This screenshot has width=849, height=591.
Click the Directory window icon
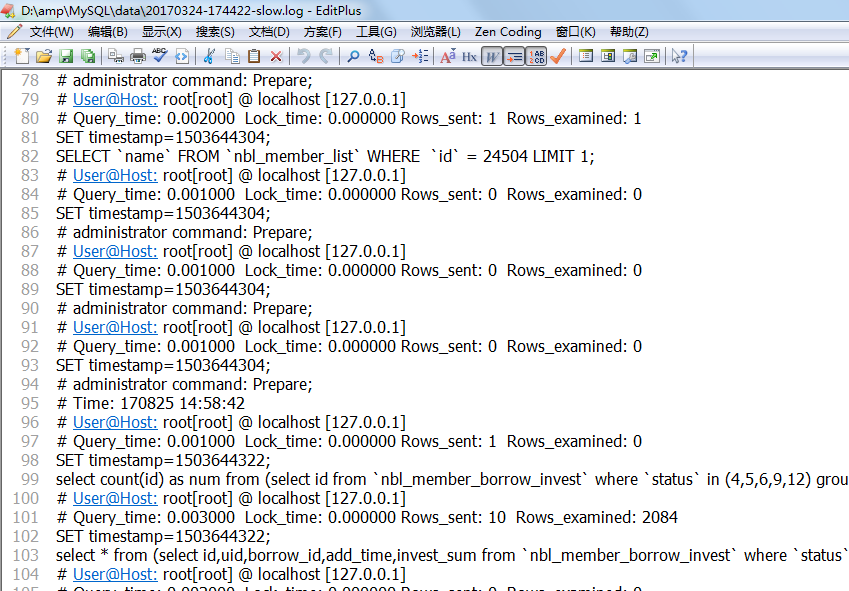[x=608, y=56]
